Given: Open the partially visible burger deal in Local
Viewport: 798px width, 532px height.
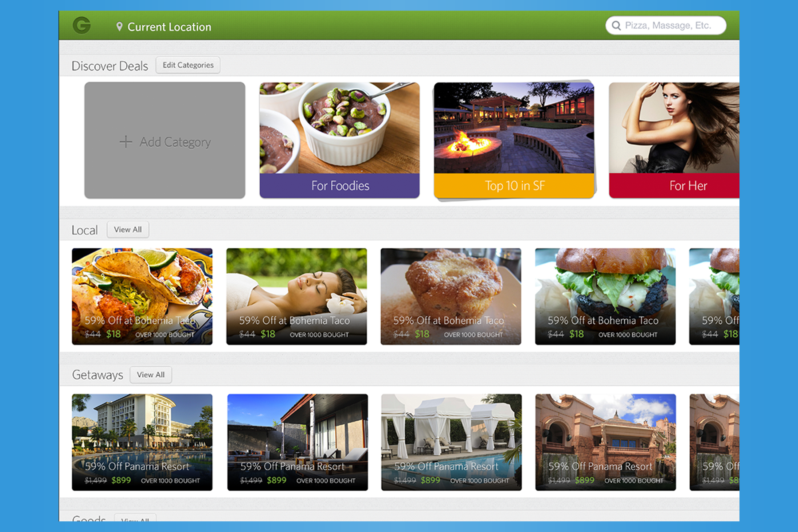Looking at the screenshot, I should tap(714, 296).
